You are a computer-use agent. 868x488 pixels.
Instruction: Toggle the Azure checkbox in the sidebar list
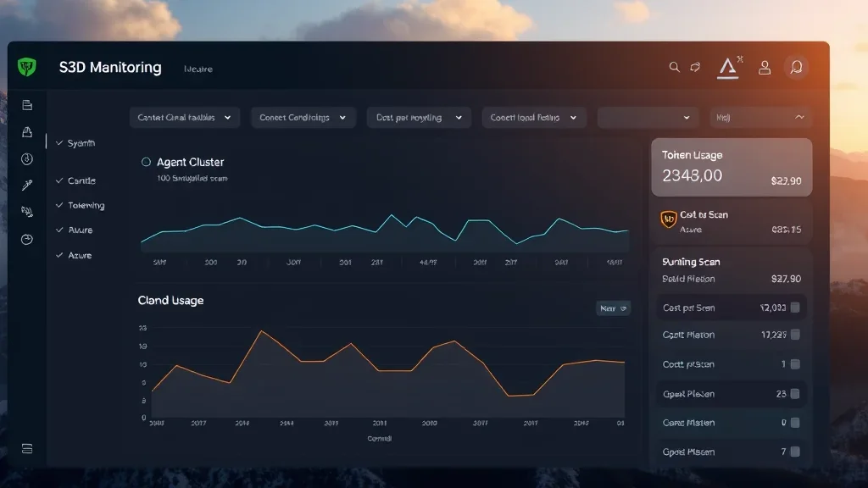(x=58, y=230)
